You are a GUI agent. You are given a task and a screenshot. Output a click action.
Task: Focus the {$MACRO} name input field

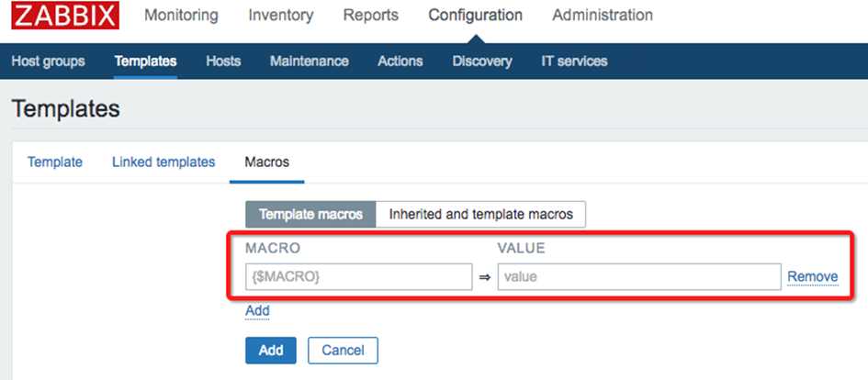(359, 276)
